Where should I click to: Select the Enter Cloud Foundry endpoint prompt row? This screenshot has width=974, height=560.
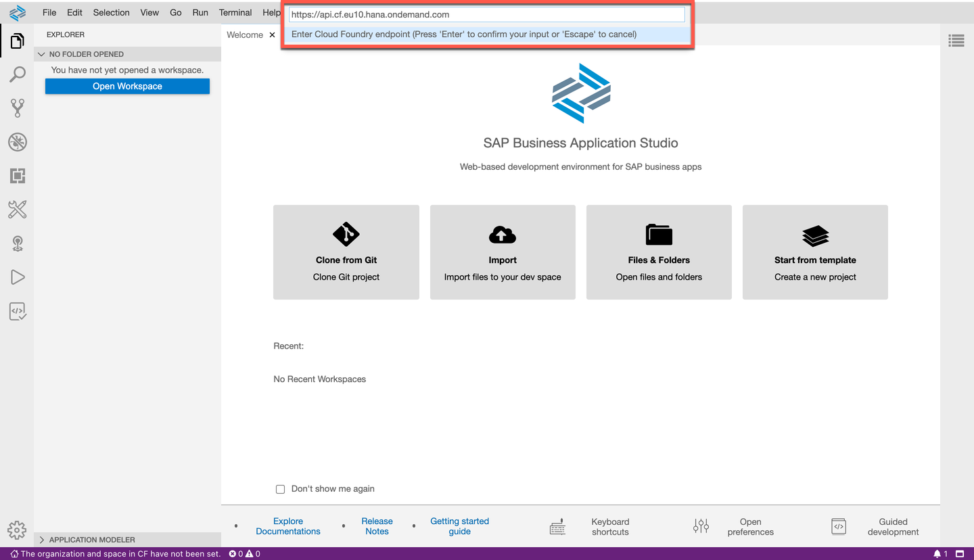pos(487,34)
